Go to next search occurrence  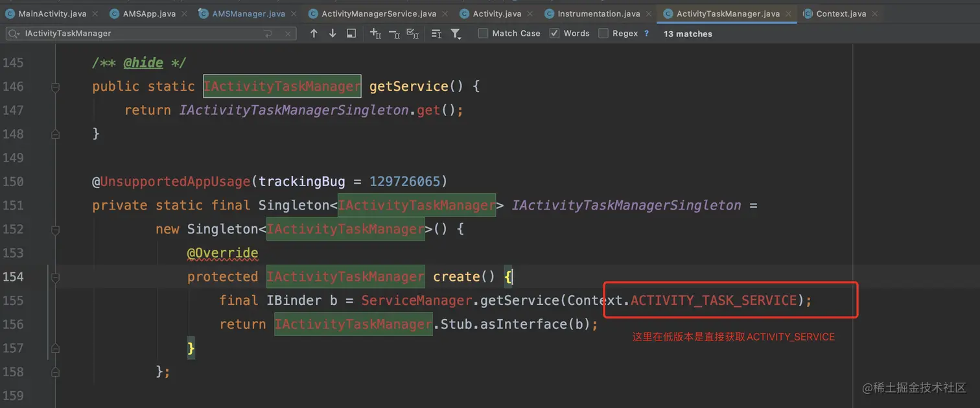(332, 33)
